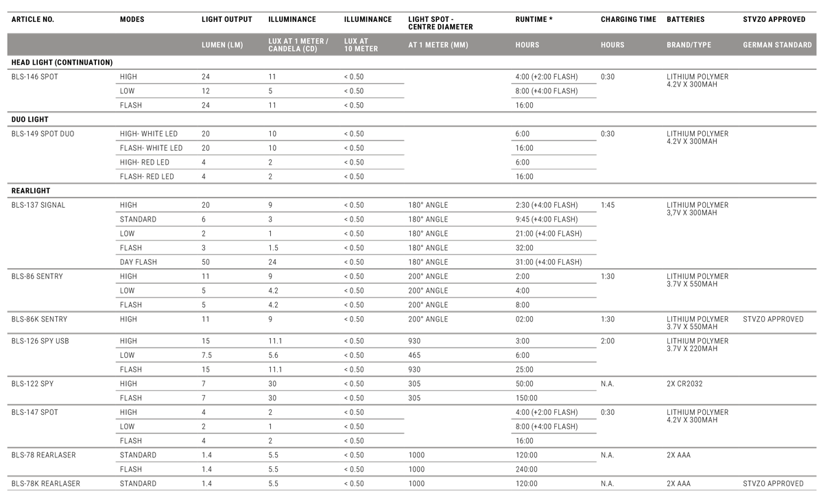The height and width of the screenshot is (504, 823).
Task: Click the 1.5 illuminance value
Action: 274,248
